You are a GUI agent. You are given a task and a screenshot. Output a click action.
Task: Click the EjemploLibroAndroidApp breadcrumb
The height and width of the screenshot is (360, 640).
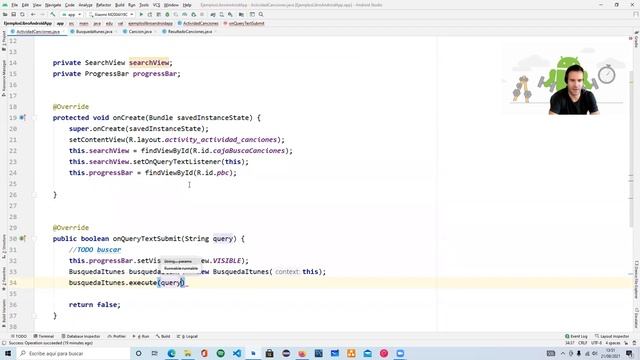click(x=28, y=23)
